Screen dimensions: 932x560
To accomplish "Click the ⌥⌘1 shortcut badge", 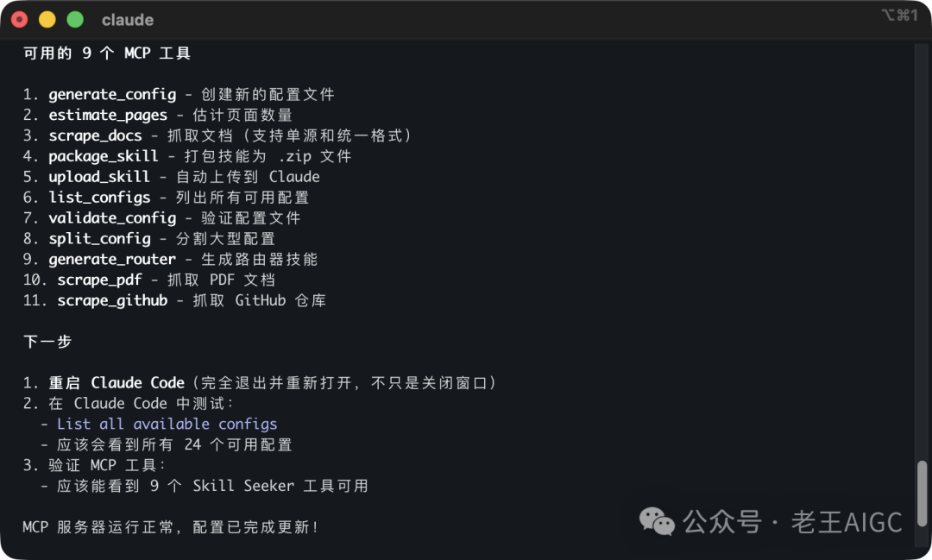I will [897, 15].
